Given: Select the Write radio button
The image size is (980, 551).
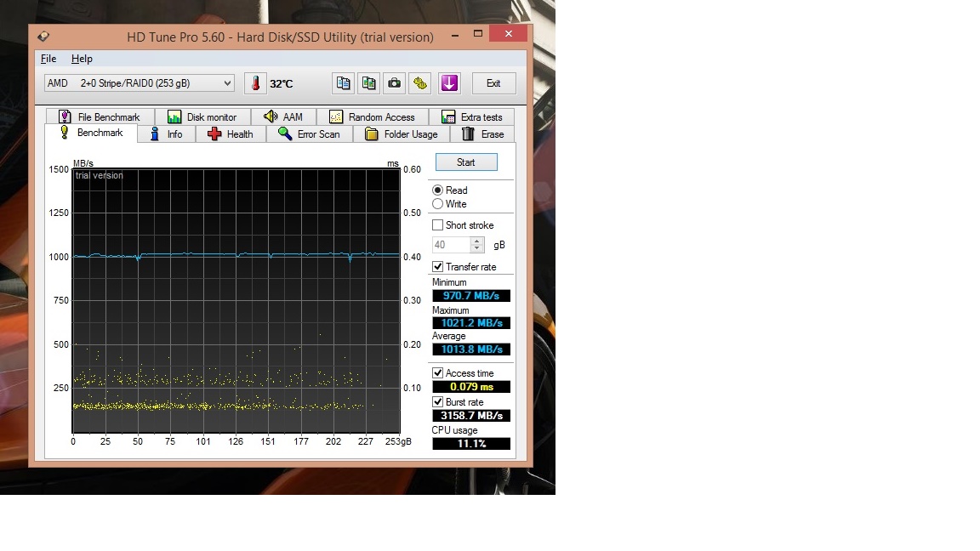Looking at the screenshot, I should 437,204.
